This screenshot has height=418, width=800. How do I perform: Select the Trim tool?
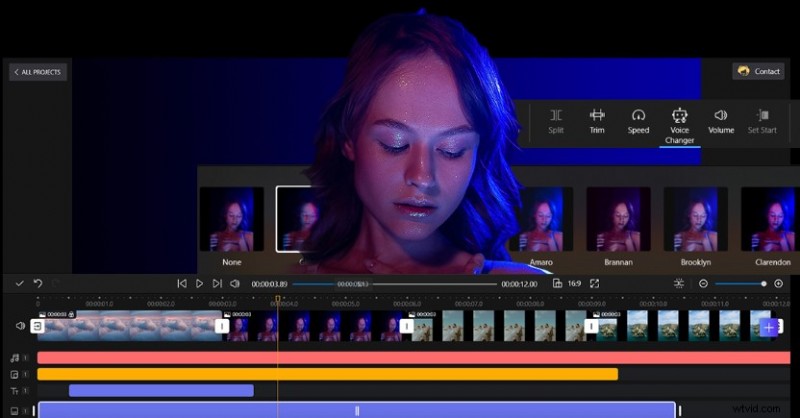point(597,121)
